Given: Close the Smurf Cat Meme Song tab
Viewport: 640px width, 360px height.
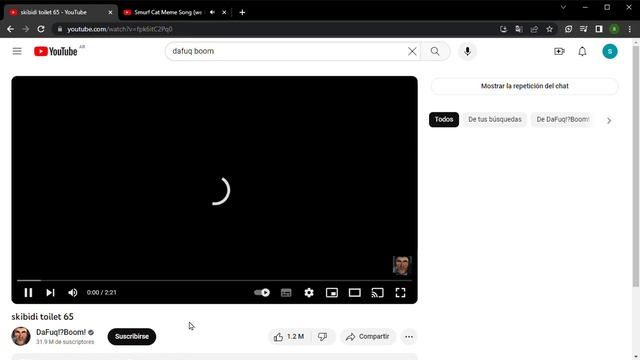Looking at the screenshot, I should click(x=224, y=12).
